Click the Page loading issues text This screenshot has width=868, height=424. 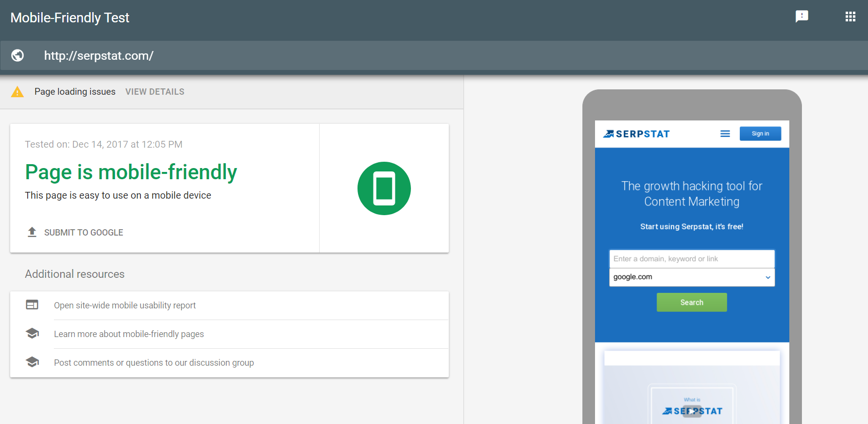click(75, 92)
